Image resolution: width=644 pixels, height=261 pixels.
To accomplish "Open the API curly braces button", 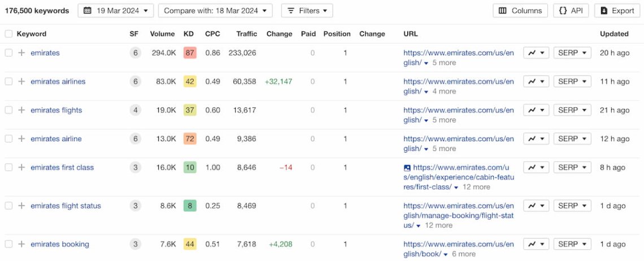I will click(571, 11).
